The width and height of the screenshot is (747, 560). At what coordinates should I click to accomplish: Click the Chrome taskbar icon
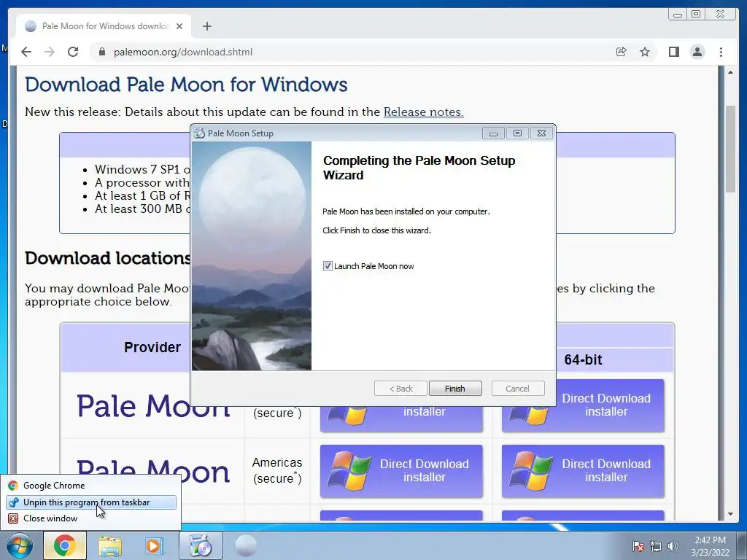65,545
